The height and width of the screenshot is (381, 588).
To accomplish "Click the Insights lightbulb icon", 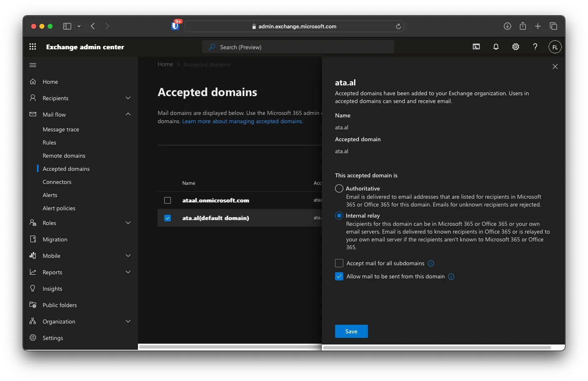I will click(33, 288).
